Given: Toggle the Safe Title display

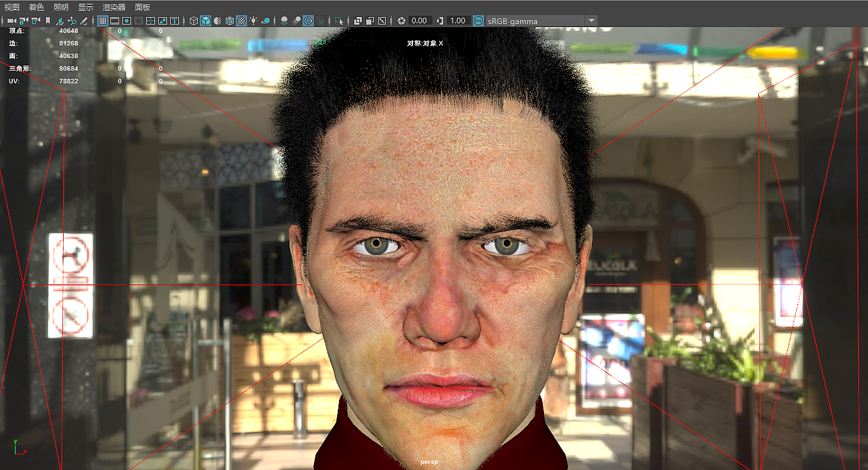Looking at the screenshot, I should point(174,20).
